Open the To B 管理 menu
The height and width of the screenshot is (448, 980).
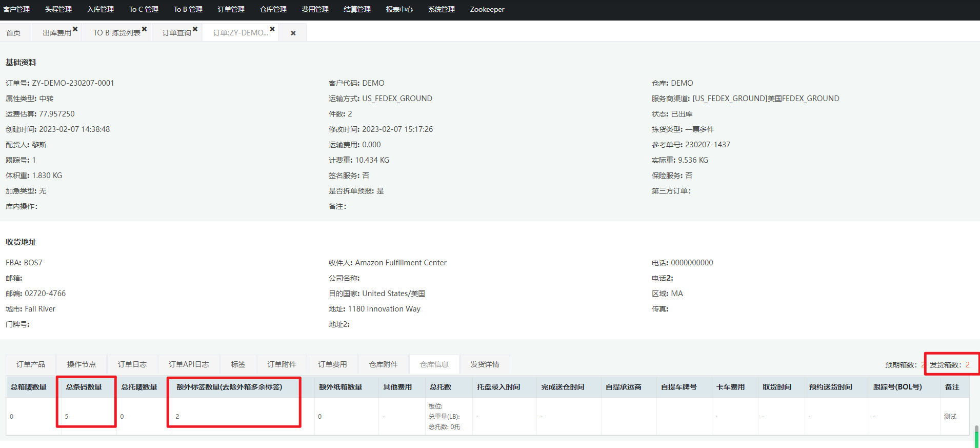pos(188,9)
